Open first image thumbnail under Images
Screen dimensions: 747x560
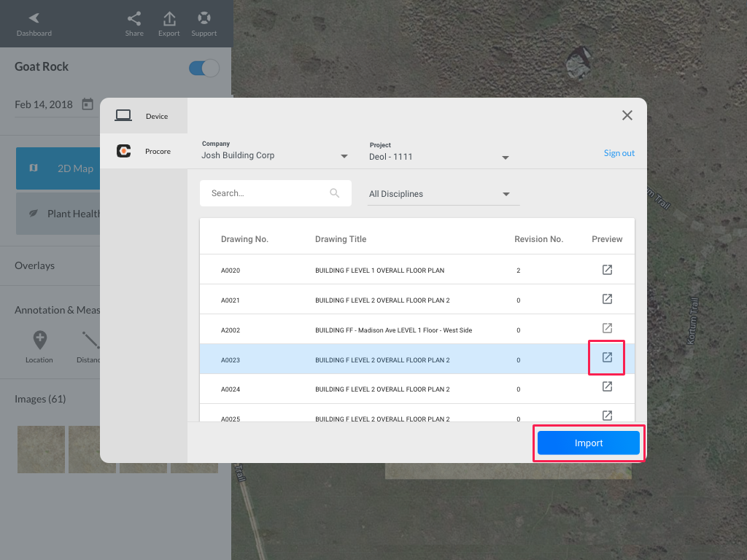41,449
